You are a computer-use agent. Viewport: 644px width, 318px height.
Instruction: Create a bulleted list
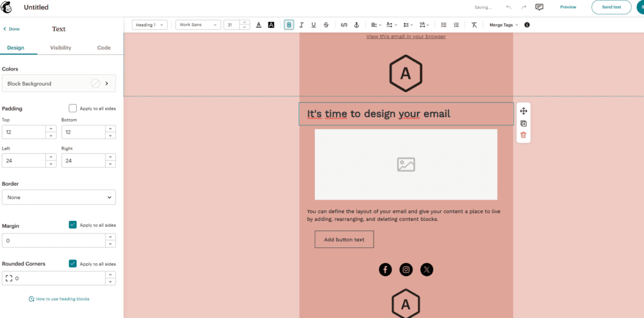(443, 25)
